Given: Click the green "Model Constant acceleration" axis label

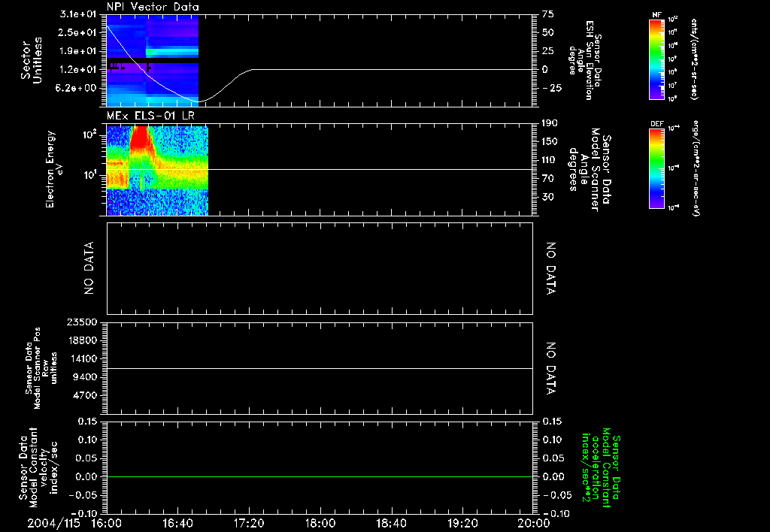Looking at the screenshot, I should coord(601,469).
